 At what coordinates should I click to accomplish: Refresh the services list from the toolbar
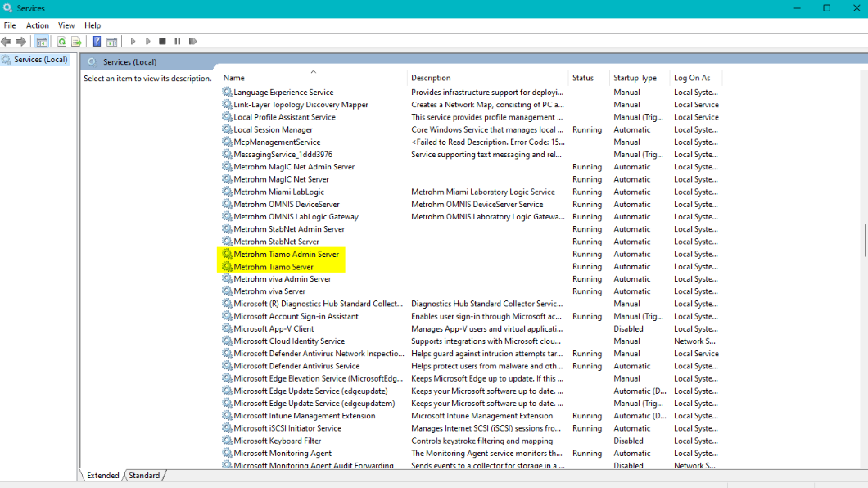[61, 42]
